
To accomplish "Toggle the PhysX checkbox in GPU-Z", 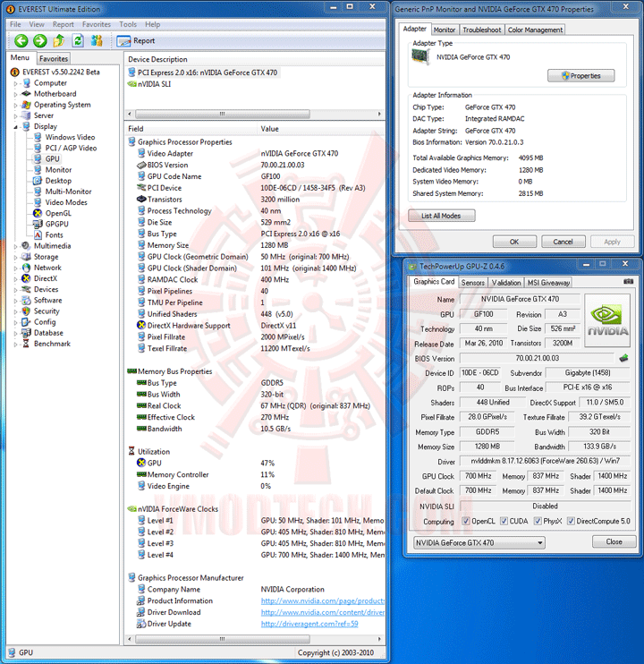I will point(538,521).
